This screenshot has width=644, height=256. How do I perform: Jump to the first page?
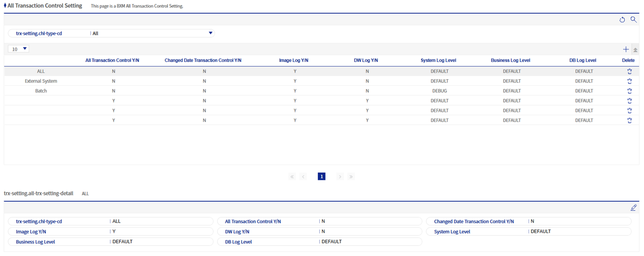(292, 177)
